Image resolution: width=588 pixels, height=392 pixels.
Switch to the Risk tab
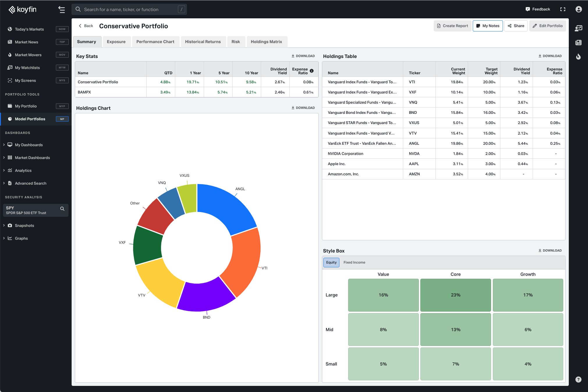(236, 42)
